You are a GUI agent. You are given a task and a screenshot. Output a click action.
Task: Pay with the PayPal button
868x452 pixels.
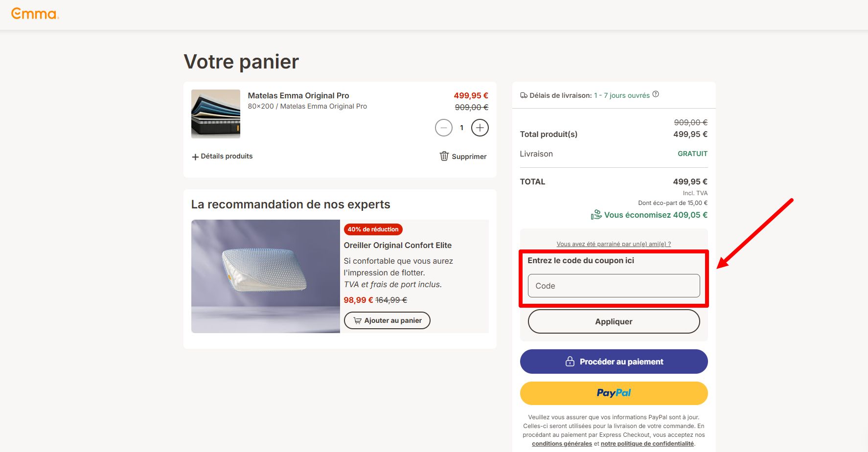point(614,393)
